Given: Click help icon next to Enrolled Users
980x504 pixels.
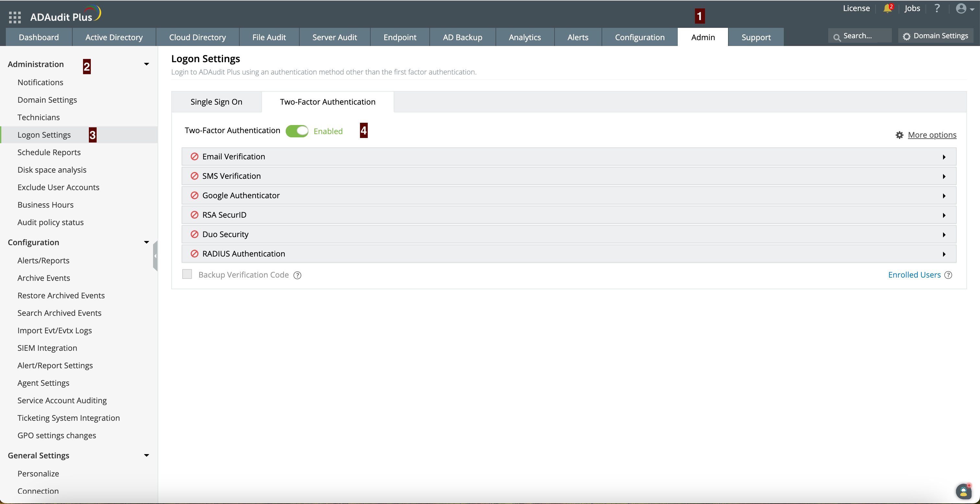Looking at the screenshot, I should tap(949, 275).
